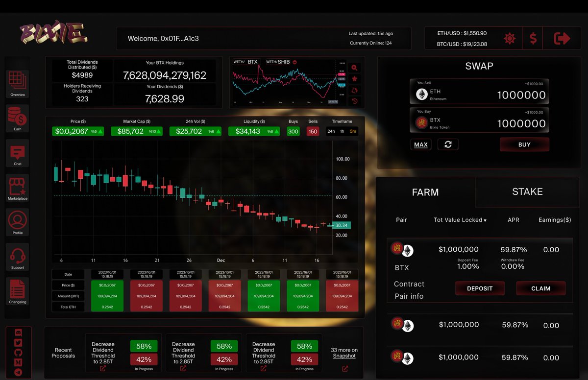Click the Earnings($) column header
The width and height of the screenshot is (588, 380).
pyautogui.click(x=555, y=220)
